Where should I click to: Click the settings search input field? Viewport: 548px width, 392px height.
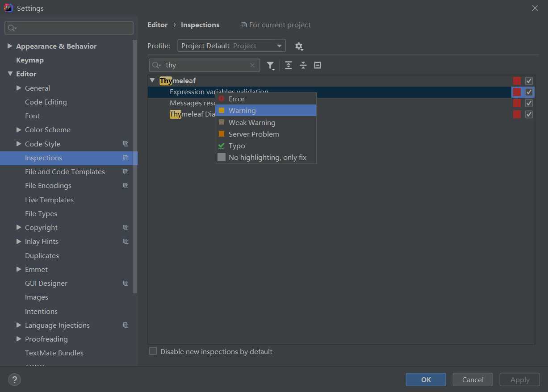[x=69, y=28]
